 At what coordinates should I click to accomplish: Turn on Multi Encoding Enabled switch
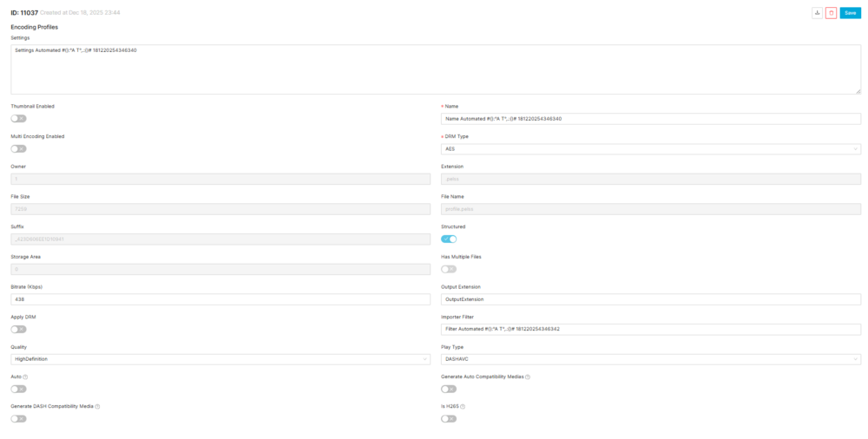18,148
